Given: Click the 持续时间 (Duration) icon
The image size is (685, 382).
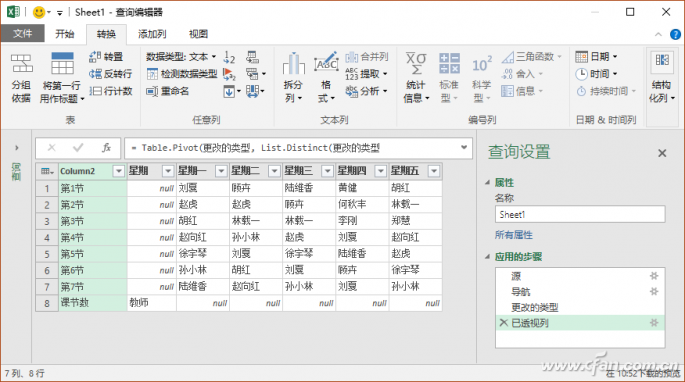Looking at the screenshot, I should (x=581, y=91).
